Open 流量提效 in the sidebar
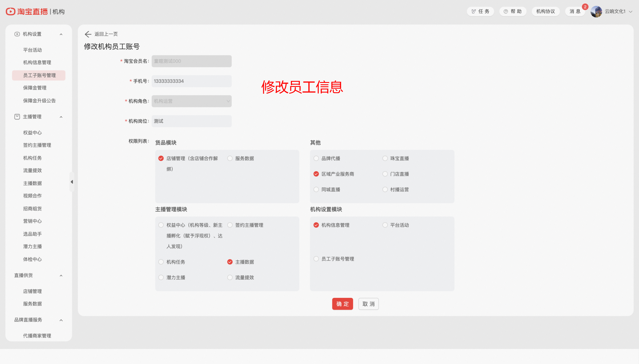This screenshot has height=364, width=639. [x=32, y=170]
